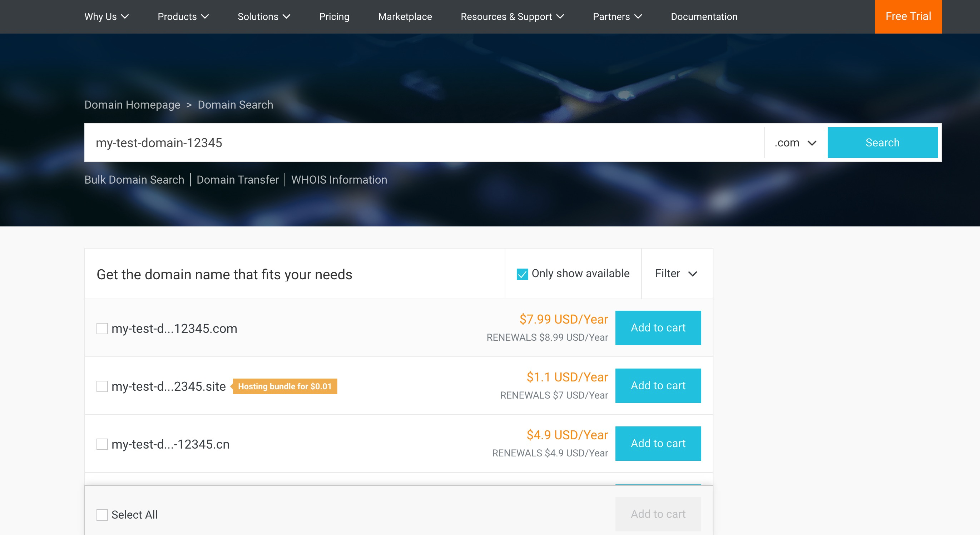Add the .com domain to cart
This screenshot has height=535, width=980.
(x=658, y=328)
